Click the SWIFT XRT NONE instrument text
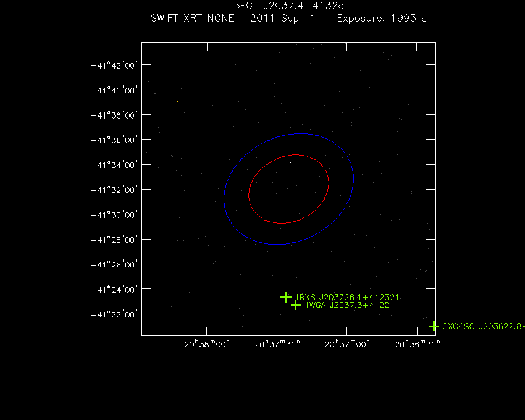Viewport: 525px width, 420px height. 193,18
